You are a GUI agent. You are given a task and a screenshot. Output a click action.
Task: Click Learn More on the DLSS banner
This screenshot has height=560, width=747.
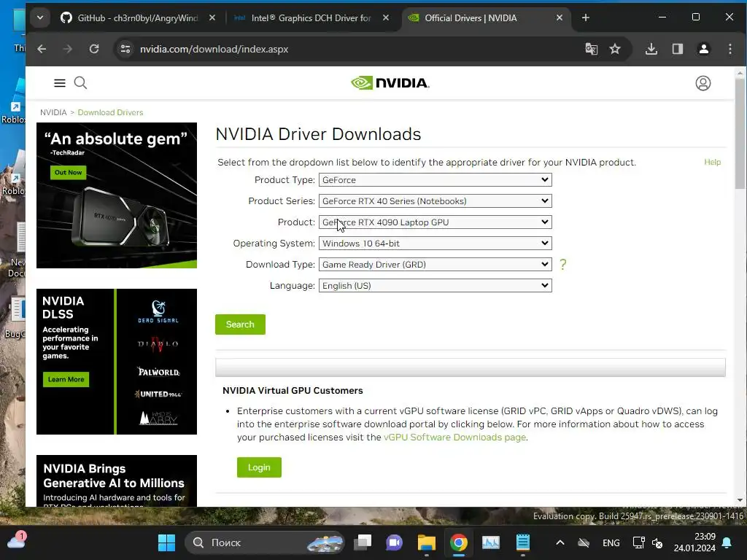(66, 379)
